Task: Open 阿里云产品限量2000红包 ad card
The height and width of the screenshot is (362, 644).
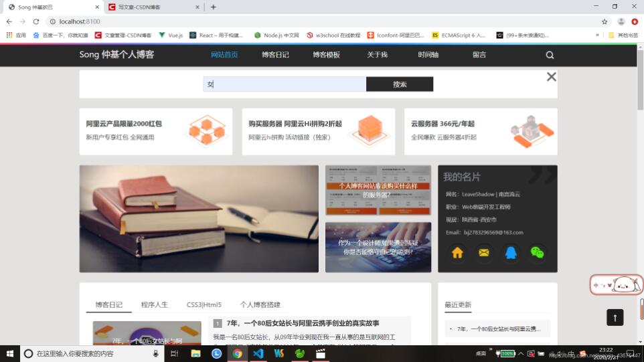Action: 156,131
